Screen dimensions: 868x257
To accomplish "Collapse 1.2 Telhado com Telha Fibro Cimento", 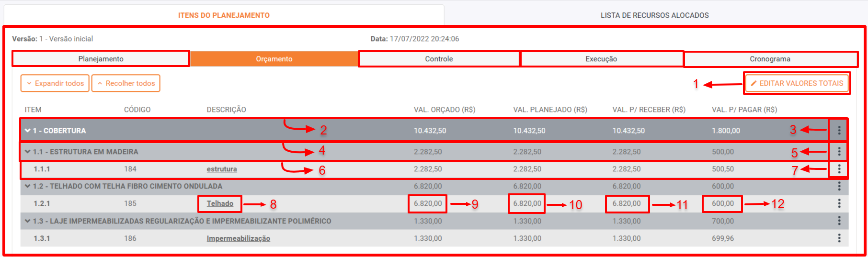I will coord(28,186).
